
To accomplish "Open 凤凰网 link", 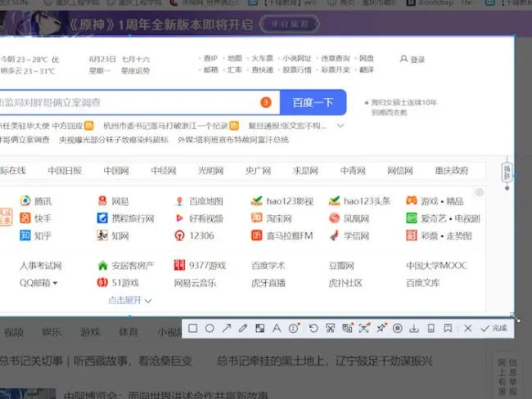I will pyautogui.click(x=356, y=218).
